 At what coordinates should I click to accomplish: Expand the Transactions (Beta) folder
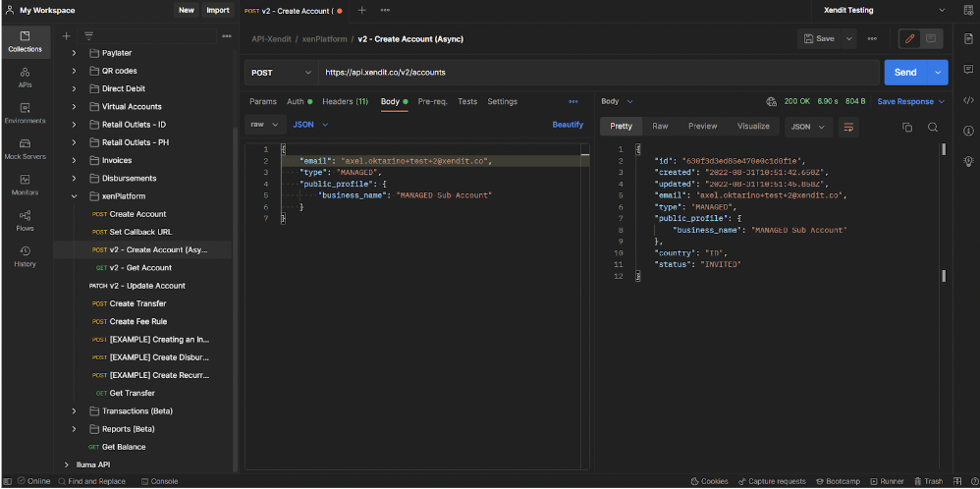click(x=74, y=411)
